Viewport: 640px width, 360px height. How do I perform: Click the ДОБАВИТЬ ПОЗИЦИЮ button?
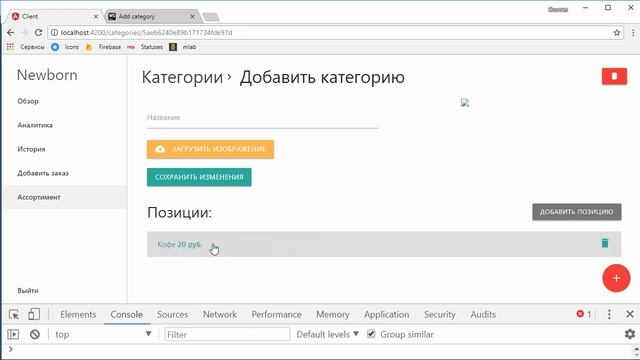point(576,212)
